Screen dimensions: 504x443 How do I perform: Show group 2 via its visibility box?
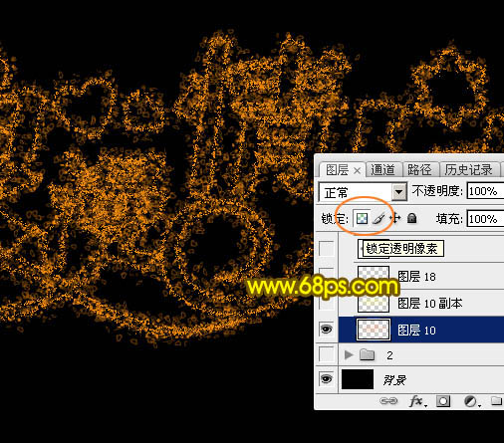(x=326, y=354)
